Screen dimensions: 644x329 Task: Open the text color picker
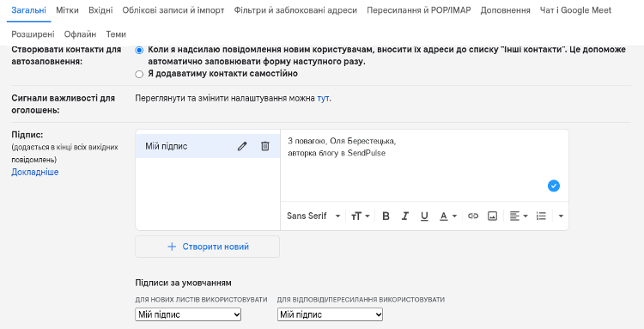[448, 216]
